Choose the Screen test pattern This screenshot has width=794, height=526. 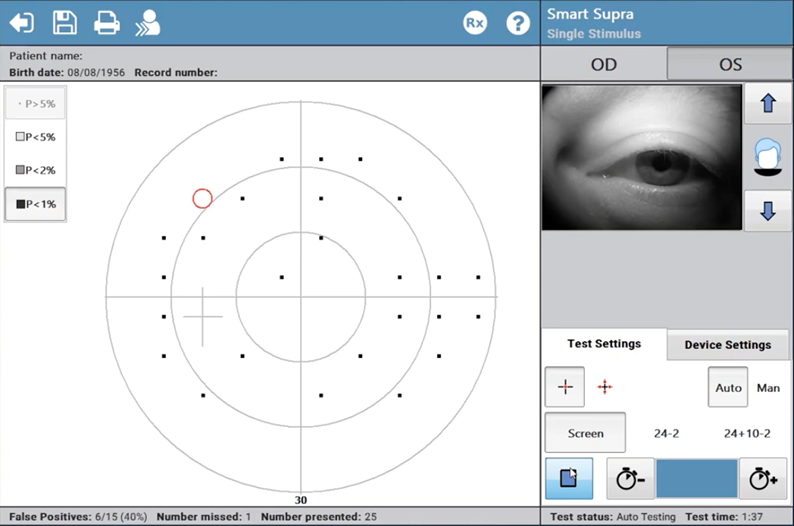(585, 433)
